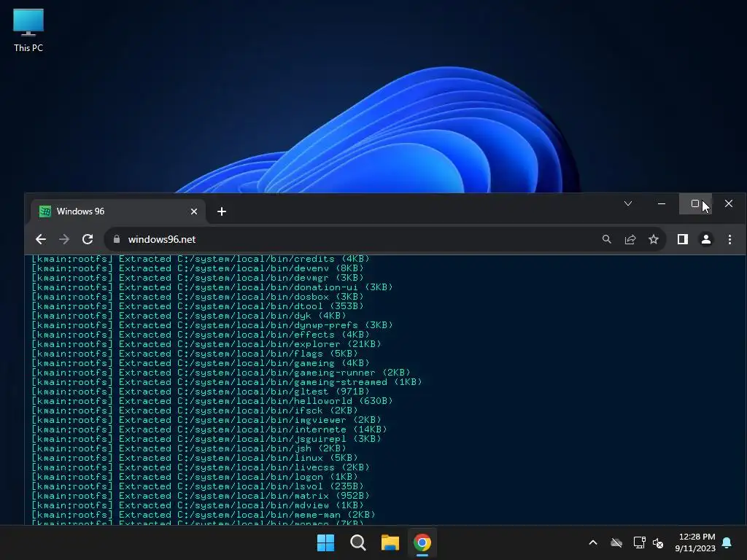
Task: Open the tab search chevron
Action: [x=628, y=204]
